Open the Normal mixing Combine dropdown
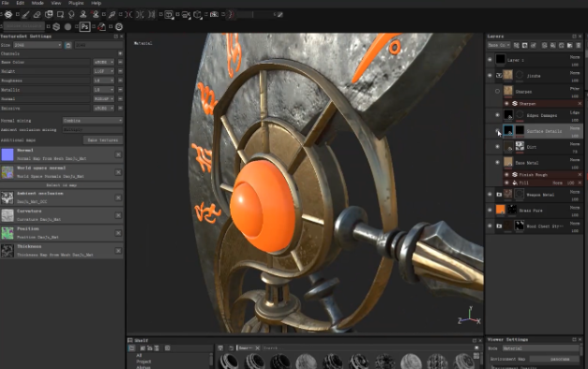The width and height of the screenshot is (588, 369). coord(93,121)
